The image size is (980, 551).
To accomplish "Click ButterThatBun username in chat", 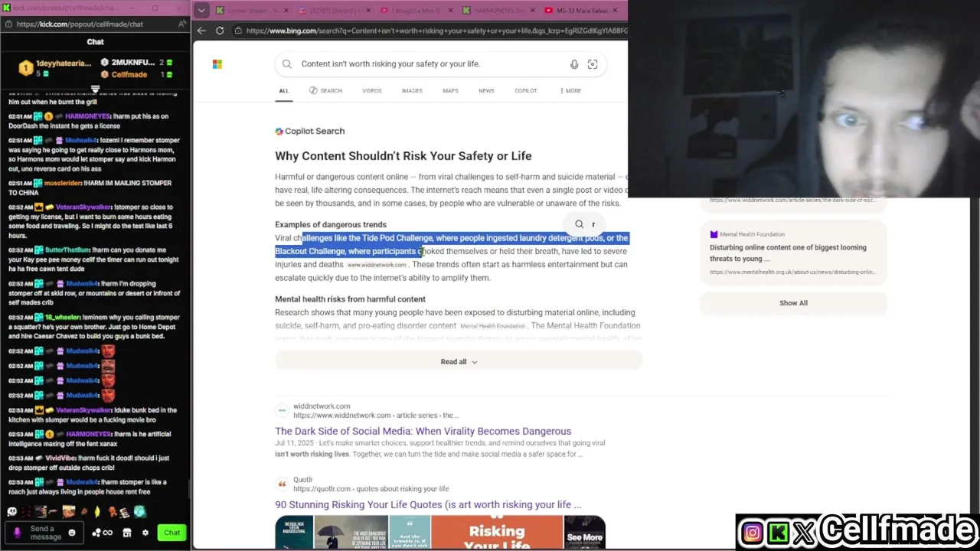I will pyautogui.click(x=66, y=250).
